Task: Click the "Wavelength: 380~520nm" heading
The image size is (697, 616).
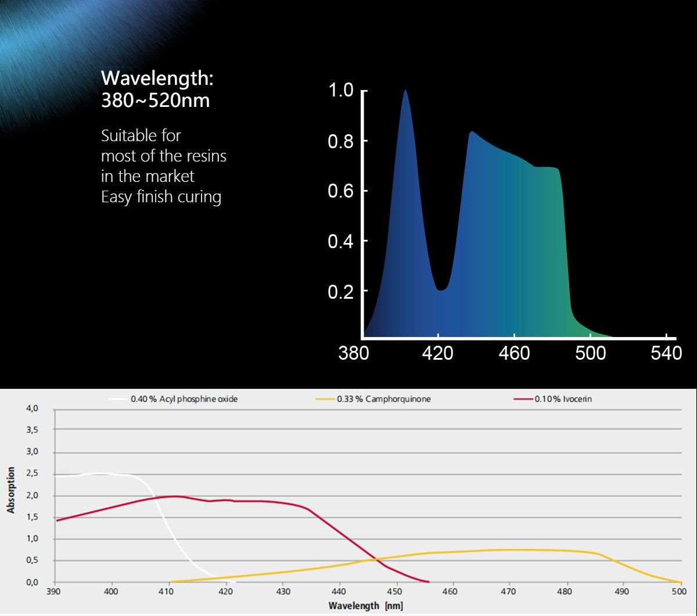Action: [x=157, y=89]
